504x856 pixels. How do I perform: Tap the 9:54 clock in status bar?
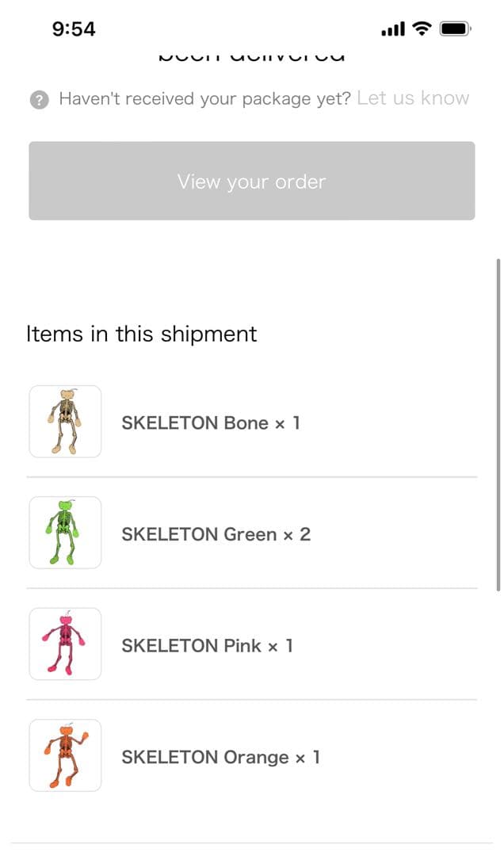pyautogui.click(x=74, y=29)
